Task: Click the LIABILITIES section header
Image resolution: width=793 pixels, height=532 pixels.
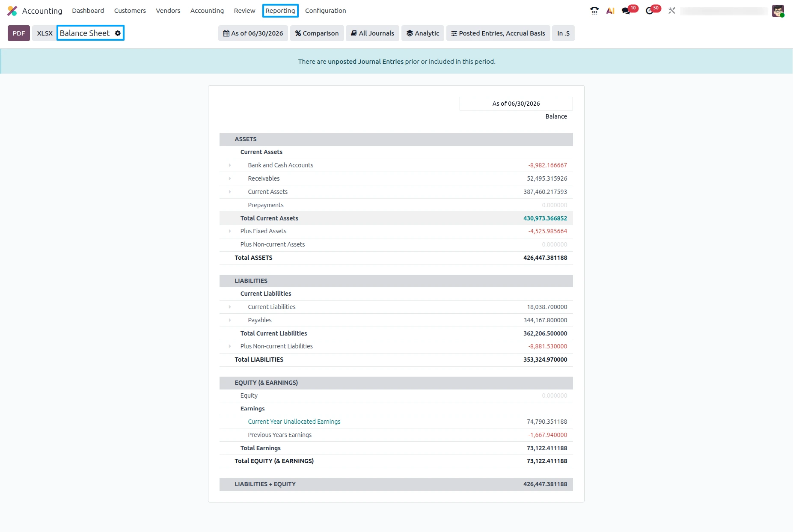Action: tap(396, 281)
